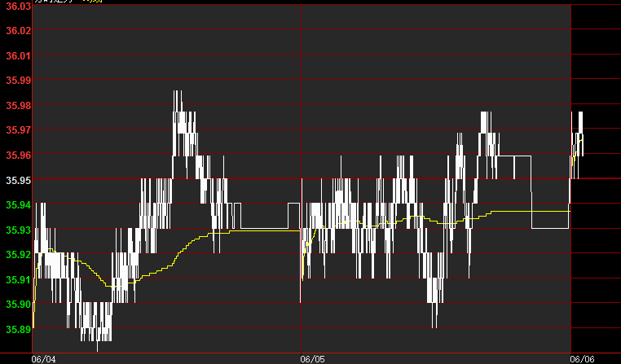Click the 36.01 price level label
This screenshot has height=364, width=621.
click(17, 55)
